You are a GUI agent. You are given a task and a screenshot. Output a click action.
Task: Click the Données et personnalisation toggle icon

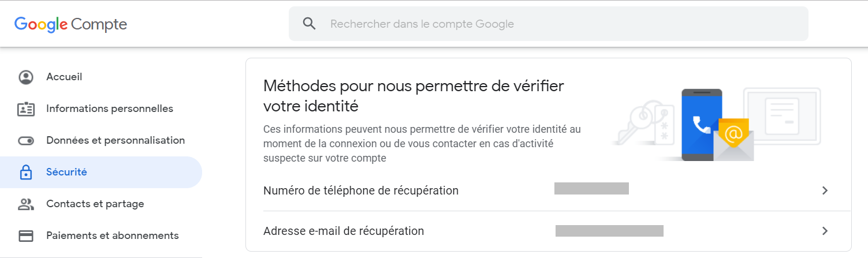(x=26, y=140)
